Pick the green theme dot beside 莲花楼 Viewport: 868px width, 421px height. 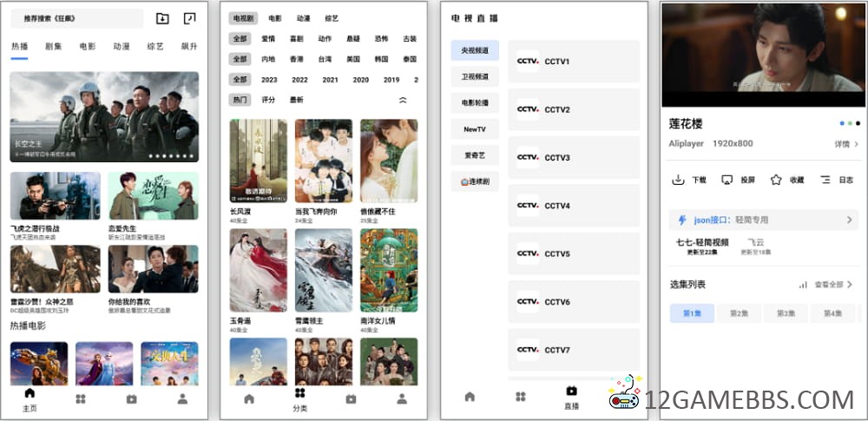[x=850, y=123]
